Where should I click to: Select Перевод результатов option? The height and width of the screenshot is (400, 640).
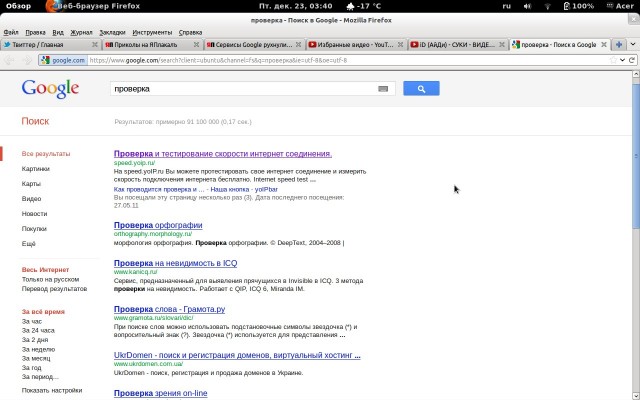(x=54, y=289)
